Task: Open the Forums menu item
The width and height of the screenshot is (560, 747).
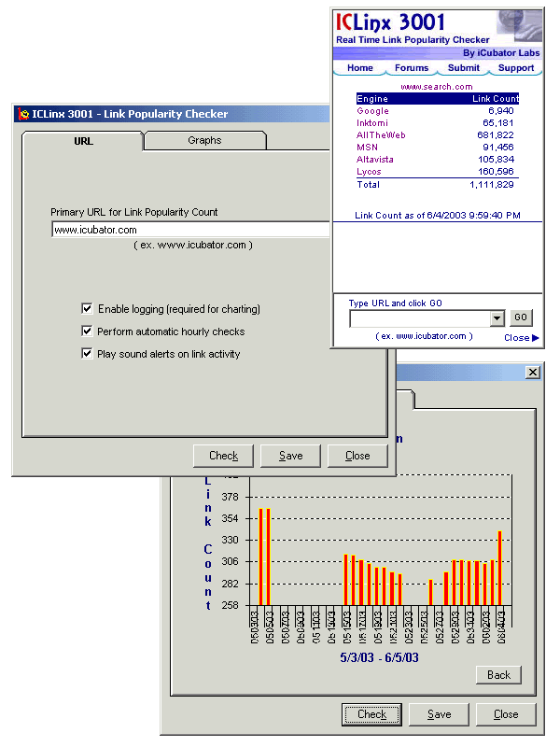Action: click(412, 67)
